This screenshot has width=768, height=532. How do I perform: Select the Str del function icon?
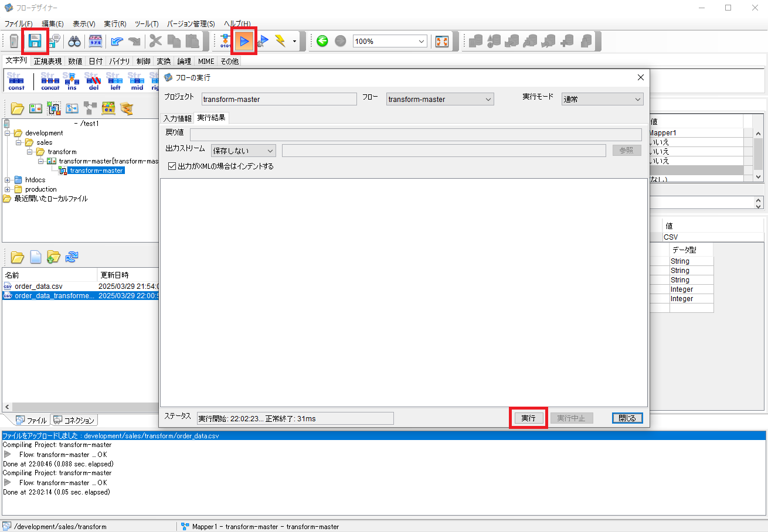(93, 81)
